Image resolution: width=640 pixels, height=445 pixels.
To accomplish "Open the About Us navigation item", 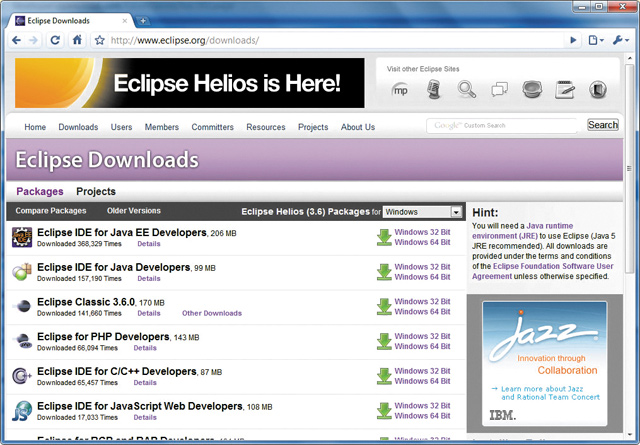I will tap(358, 127).
